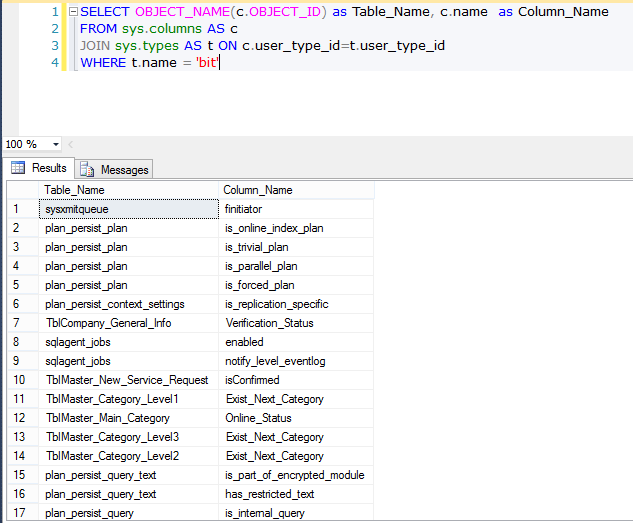Select row 7 header in results grid
The height and width of the screenshot is (523, 633).
point(22,323)
